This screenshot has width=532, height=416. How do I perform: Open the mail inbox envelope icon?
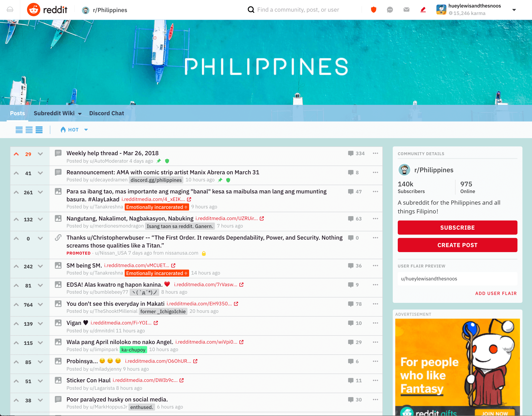(x=406, y=10)
